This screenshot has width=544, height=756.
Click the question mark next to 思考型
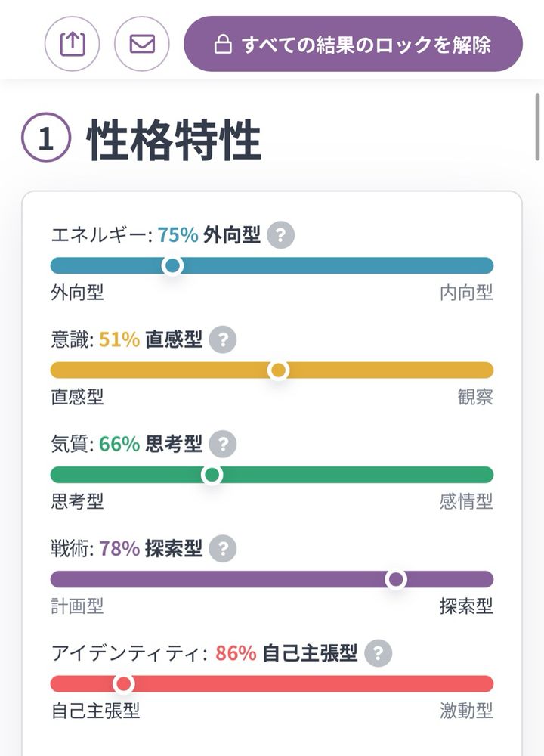point(223,444)
